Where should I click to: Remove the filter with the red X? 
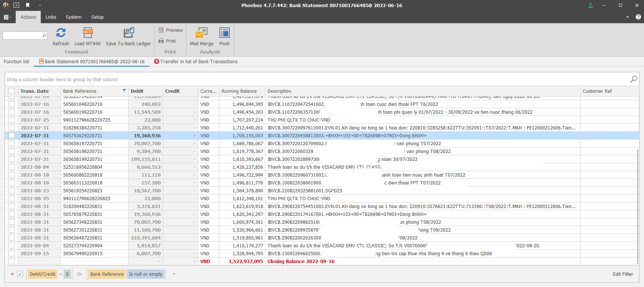[12, 274]
